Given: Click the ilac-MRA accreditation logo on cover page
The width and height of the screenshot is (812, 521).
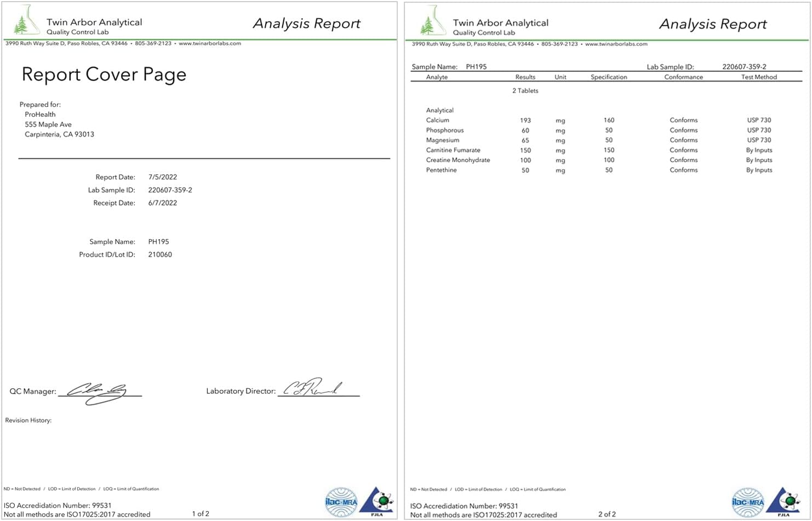Looking at the screenshot, I should 341,502.
